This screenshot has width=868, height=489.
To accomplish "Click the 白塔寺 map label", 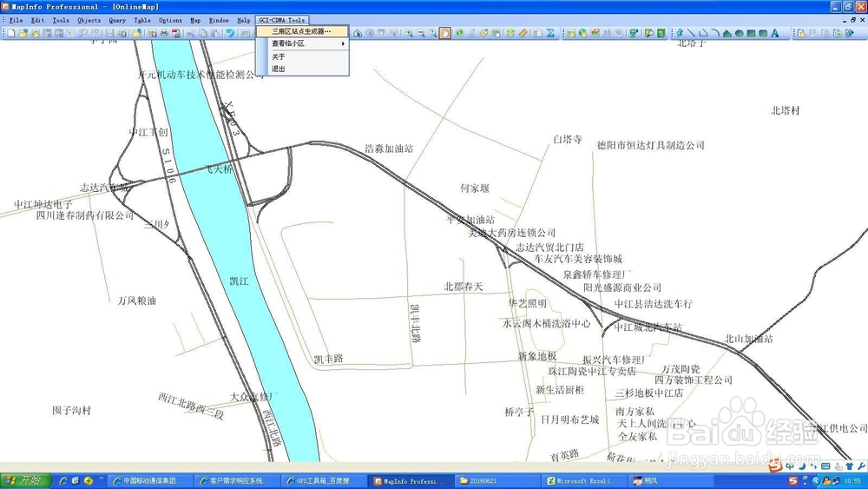I will 568,139.
